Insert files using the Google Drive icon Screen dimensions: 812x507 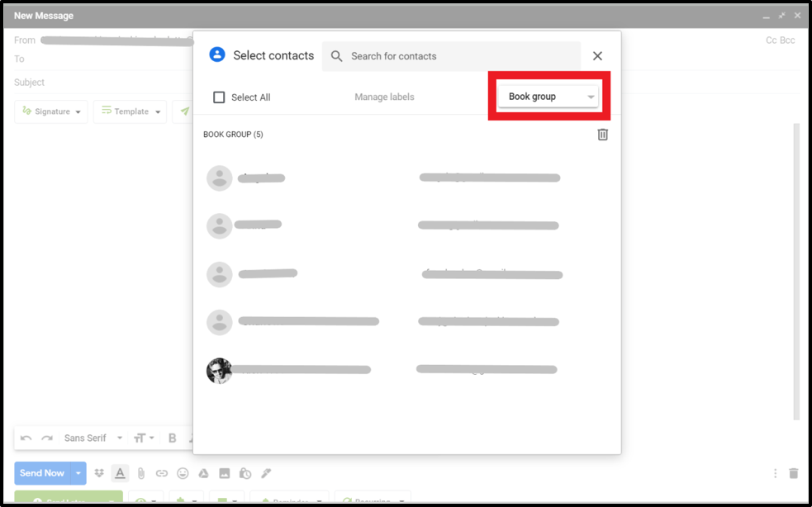click(203, 473)
